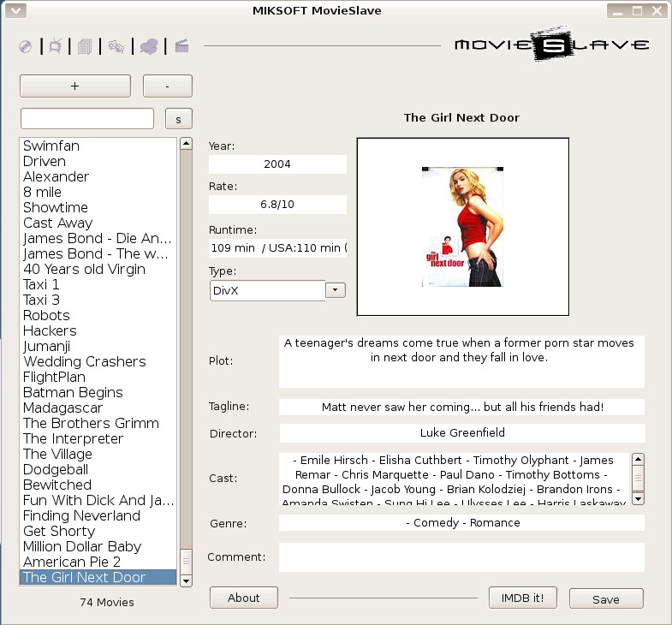Click the Tagline field
Viewport: 672px width, 625px height.
tap(461, 407)
